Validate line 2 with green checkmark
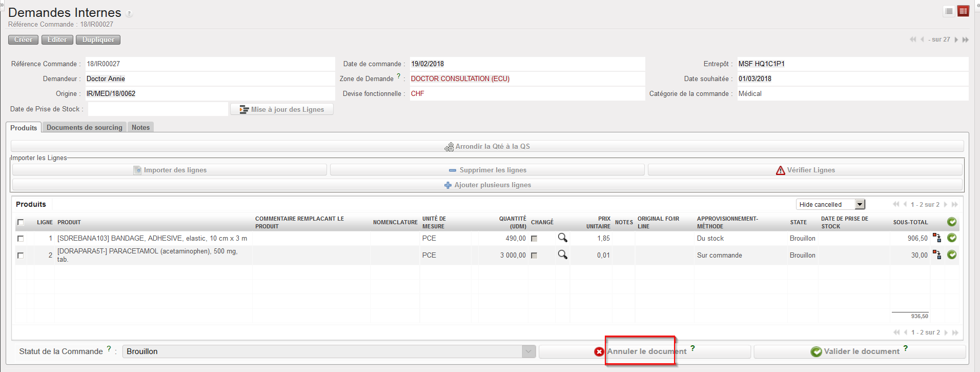 click(x=952, y=254)
